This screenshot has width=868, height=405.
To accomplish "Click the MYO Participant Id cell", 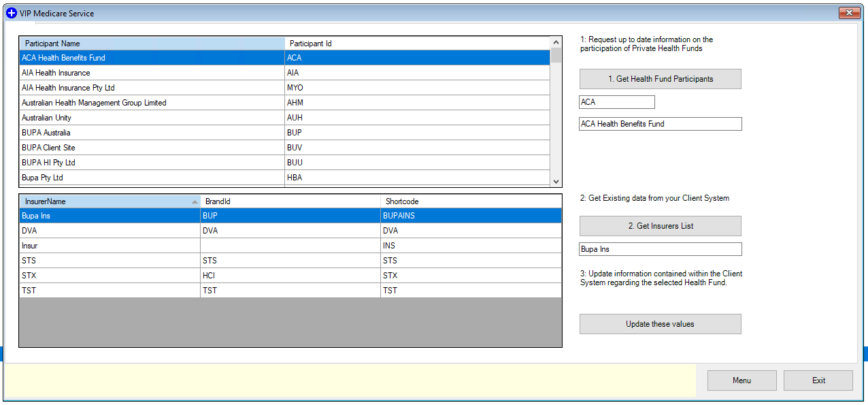I will [417, 88].
